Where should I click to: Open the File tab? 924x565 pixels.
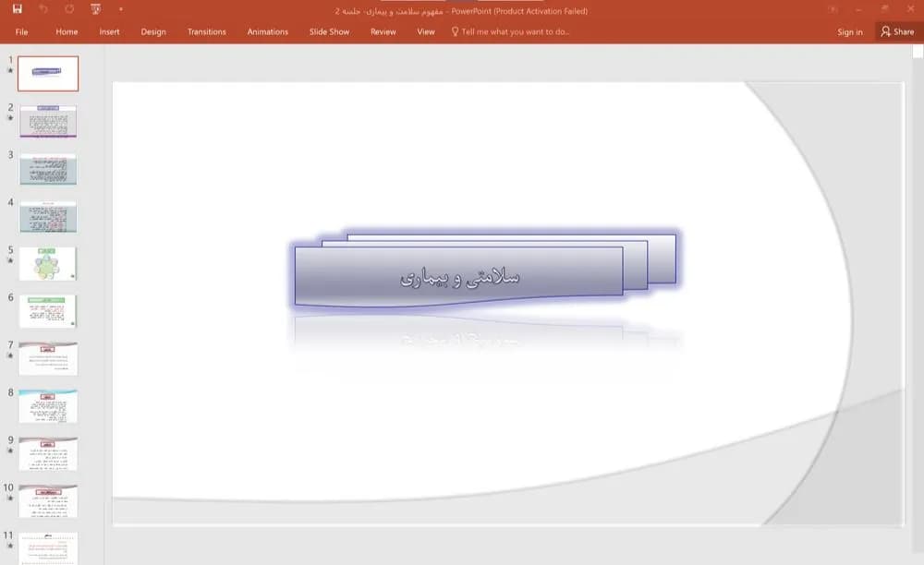(x=22, y=31)
